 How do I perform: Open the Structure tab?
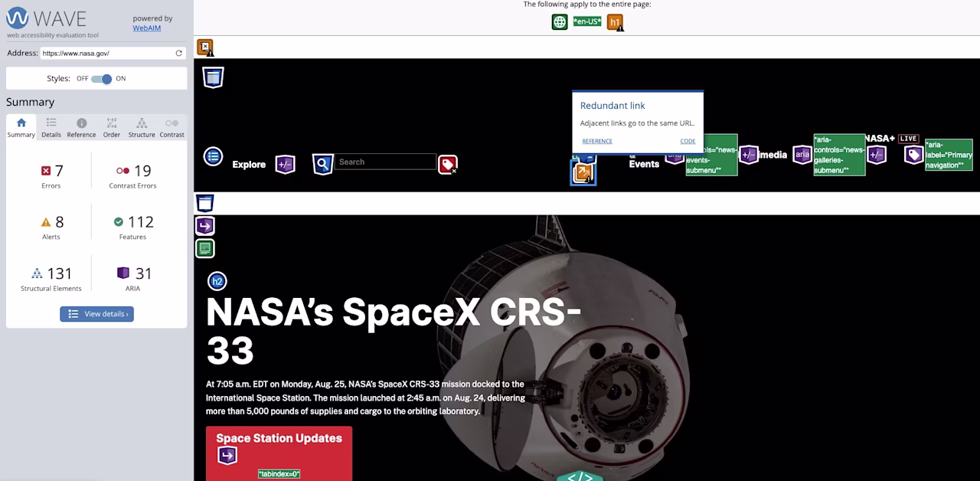(x=142, y=127)
